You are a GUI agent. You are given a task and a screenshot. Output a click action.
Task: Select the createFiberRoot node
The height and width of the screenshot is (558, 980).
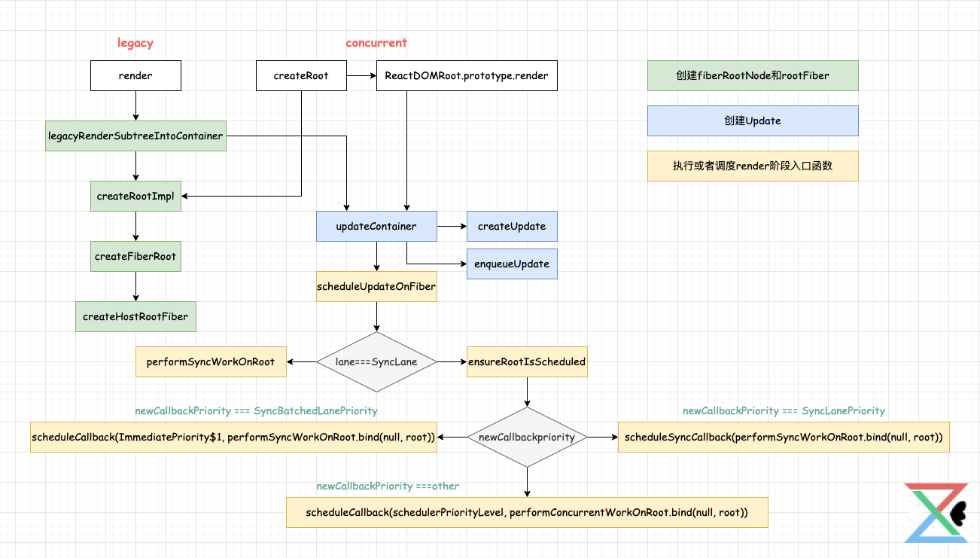pyautogui.click(x=135, y=257)
